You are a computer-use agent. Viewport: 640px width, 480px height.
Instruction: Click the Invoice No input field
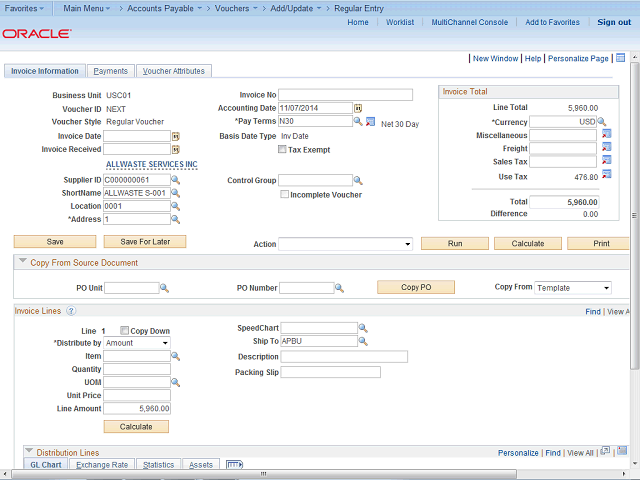tap(346, 95)
